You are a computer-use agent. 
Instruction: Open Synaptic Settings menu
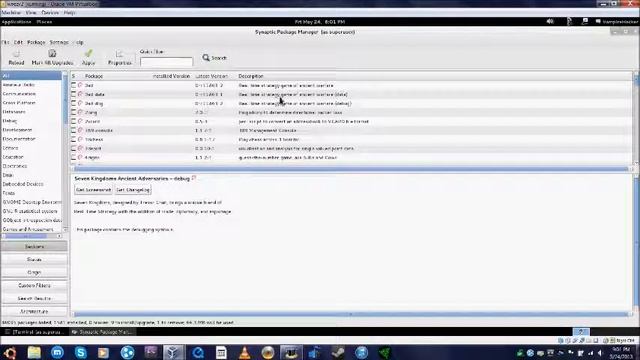pyautogui.click(x=59, y=42)
